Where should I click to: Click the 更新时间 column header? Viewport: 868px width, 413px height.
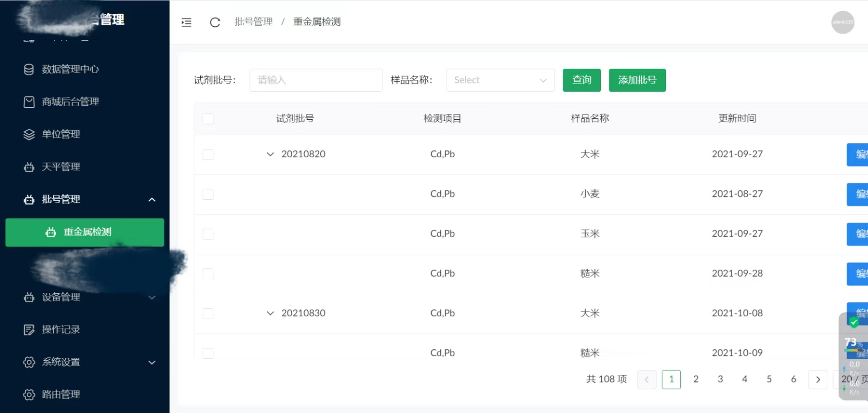coord(737,118)
